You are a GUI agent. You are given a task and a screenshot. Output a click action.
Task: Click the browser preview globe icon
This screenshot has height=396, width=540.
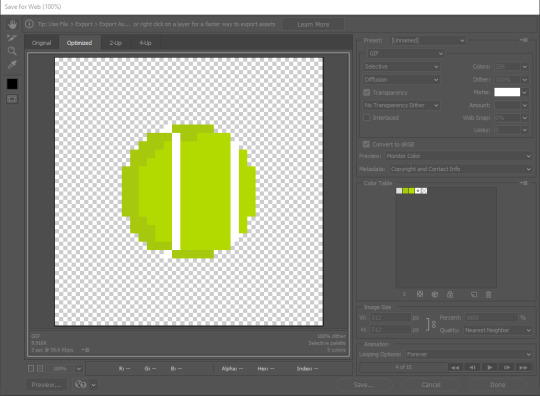[x=81, y=384]
